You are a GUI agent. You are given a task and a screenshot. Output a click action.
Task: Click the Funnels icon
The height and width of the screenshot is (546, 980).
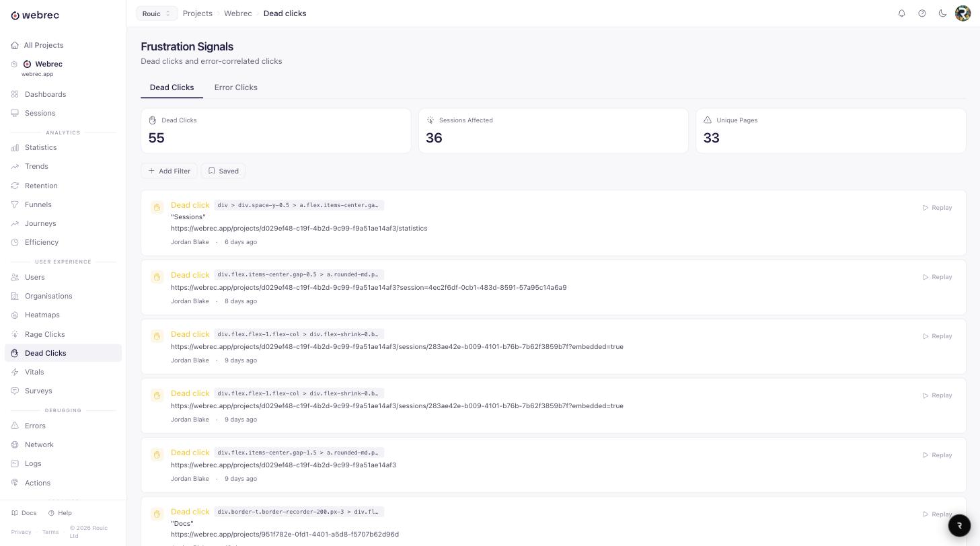click(15, 204)
